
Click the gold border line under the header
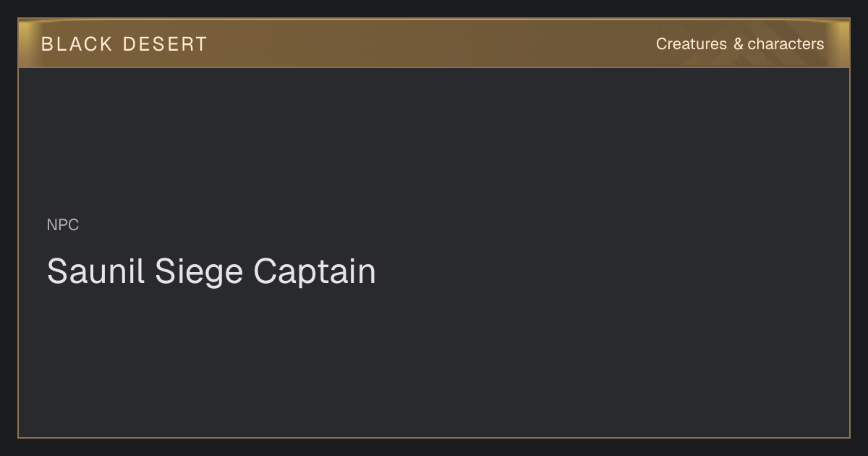[434, 67]
